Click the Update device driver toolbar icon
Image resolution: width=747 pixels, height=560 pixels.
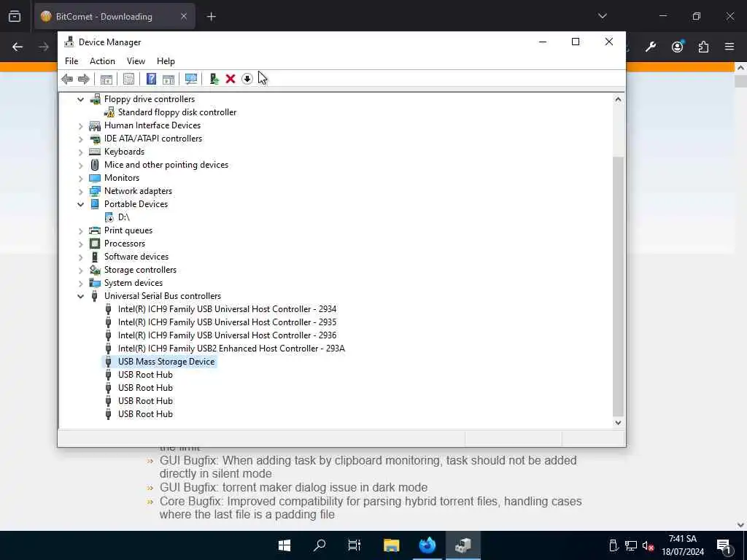pyautogui.click(x=214, y=79)
